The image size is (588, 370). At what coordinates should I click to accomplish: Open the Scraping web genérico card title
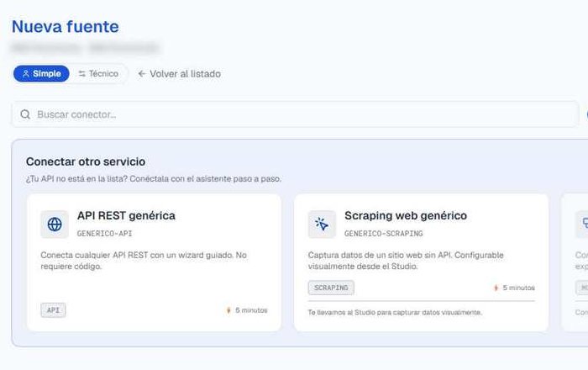pos(406,215)
